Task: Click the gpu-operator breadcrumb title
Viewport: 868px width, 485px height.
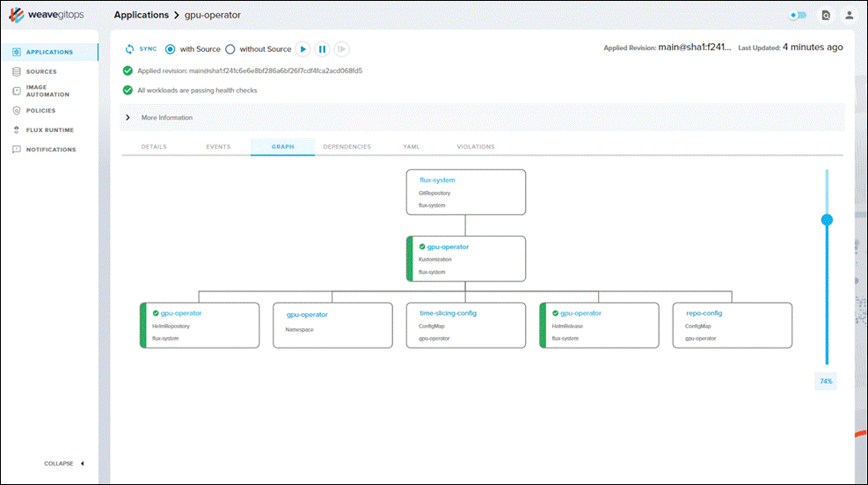Action: click(x=213, y=15)
